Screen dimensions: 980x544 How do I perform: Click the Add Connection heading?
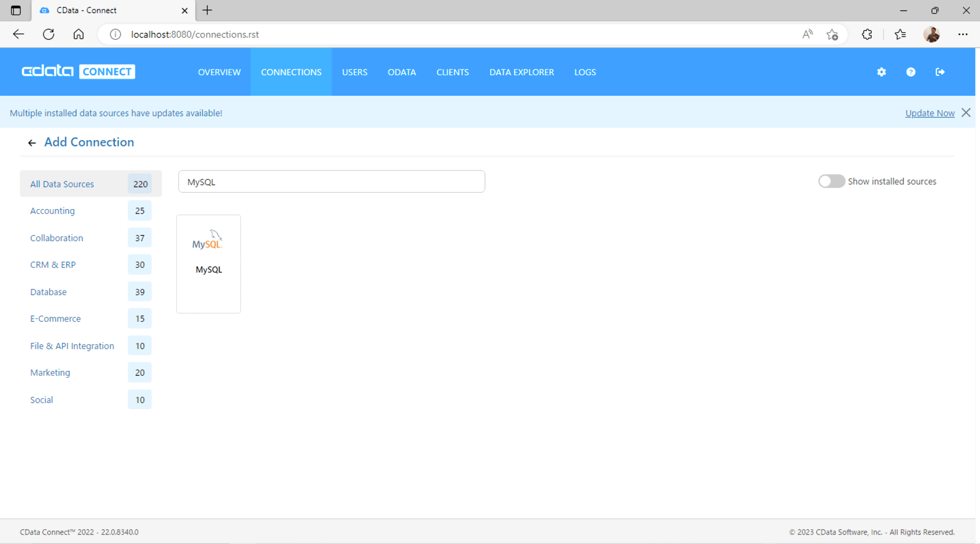point(89,142)
